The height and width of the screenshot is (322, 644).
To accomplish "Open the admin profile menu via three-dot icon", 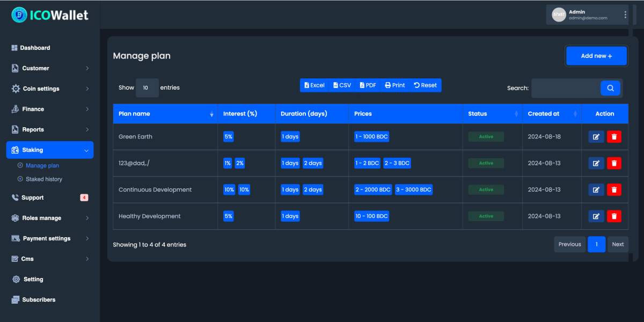I will [625, 14].
